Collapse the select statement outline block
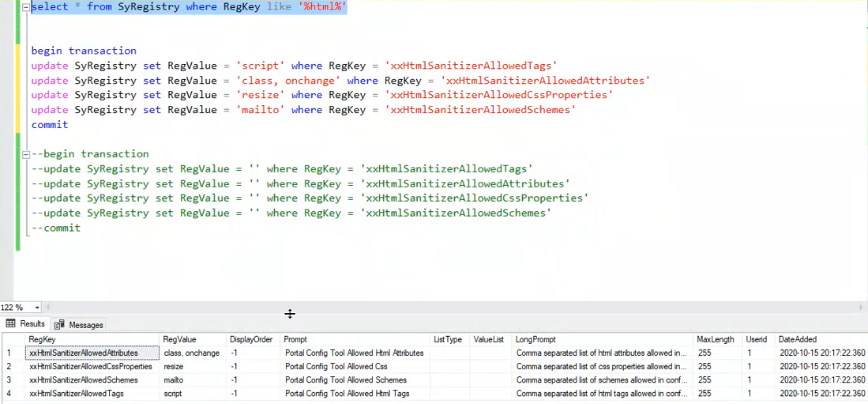This screenshot has height=404, width=868. [x=25, y=7]
